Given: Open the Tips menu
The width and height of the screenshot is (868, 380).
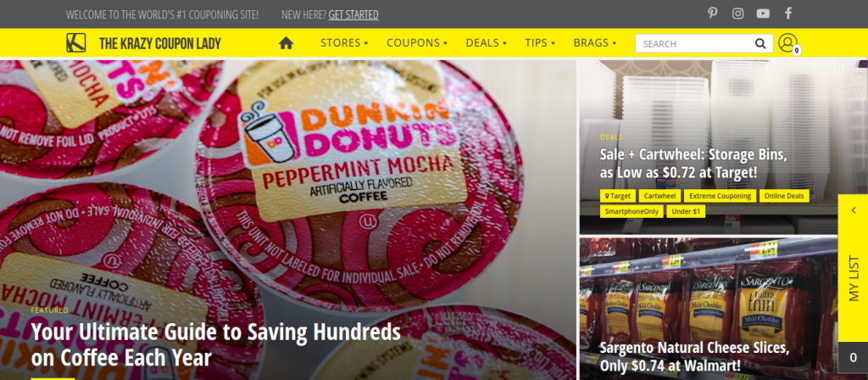Looking at the screenshot, I should pos(540,42).
